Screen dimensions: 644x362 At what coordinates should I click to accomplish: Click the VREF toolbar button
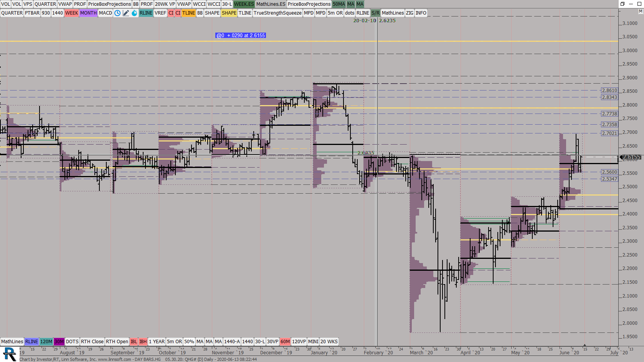point(160,13)
